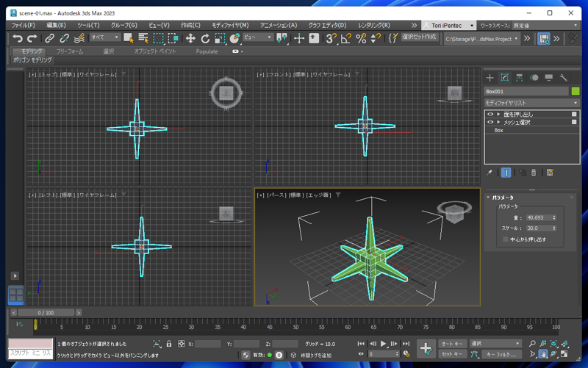Activate the Select and Rotate tool
The width and height of the screenshot is (588, 368).
(x=205, y=38)
